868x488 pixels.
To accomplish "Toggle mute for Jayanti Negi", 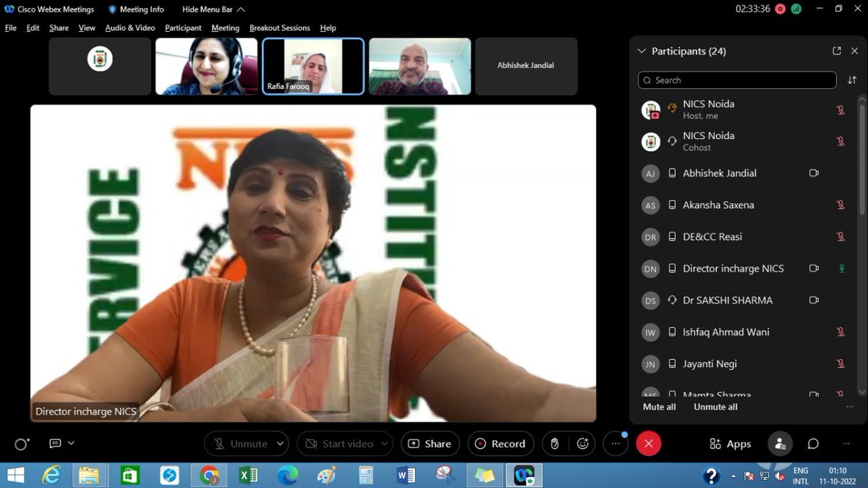I will (841, 363).
